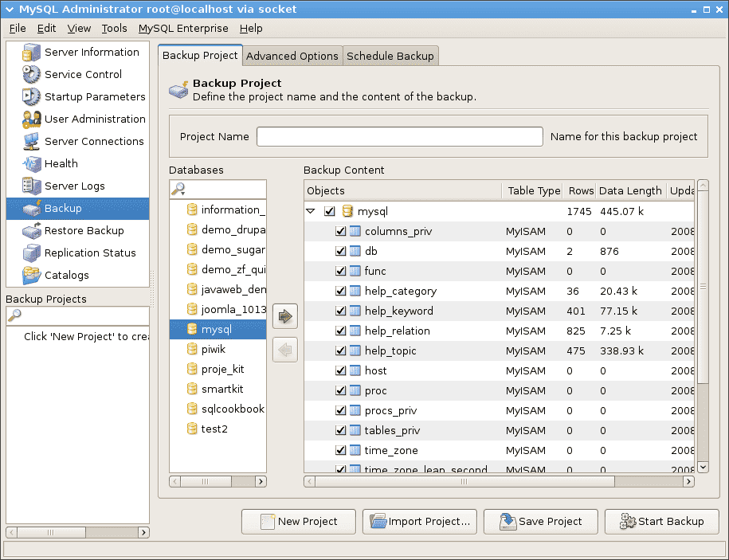Viewport: 729px width, 560px height.
Task: Click the Backup Content horizontal scrollbar
Action: coord(499,481)
